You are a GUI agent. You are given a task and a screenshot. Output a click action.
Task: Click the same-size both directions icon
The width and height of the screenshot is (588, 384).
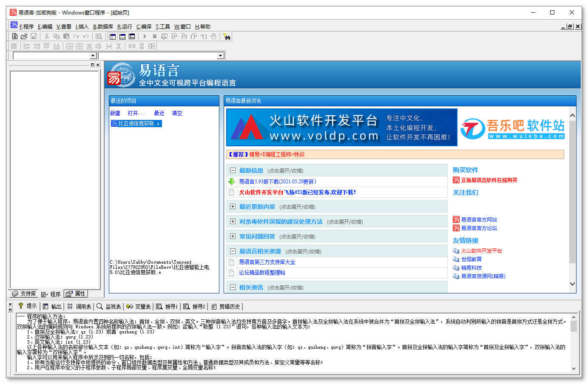tap(151, 46)
